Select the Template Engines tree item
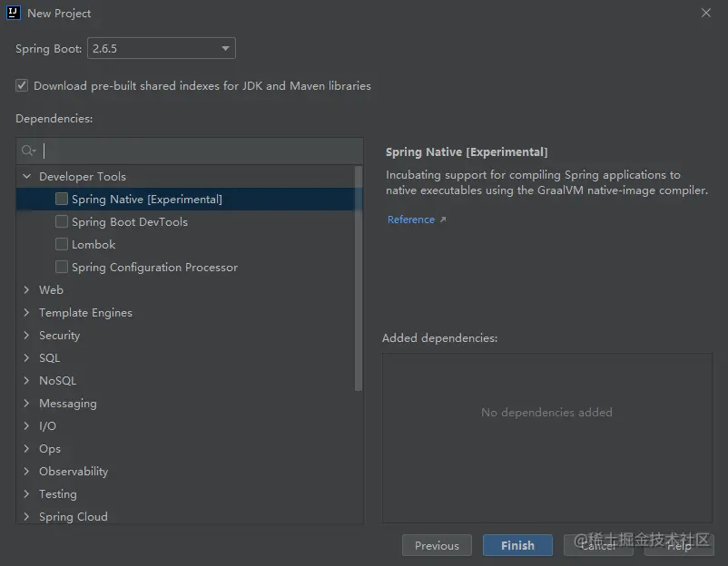Viewport: 728px width, 566px height. (85, 312)
